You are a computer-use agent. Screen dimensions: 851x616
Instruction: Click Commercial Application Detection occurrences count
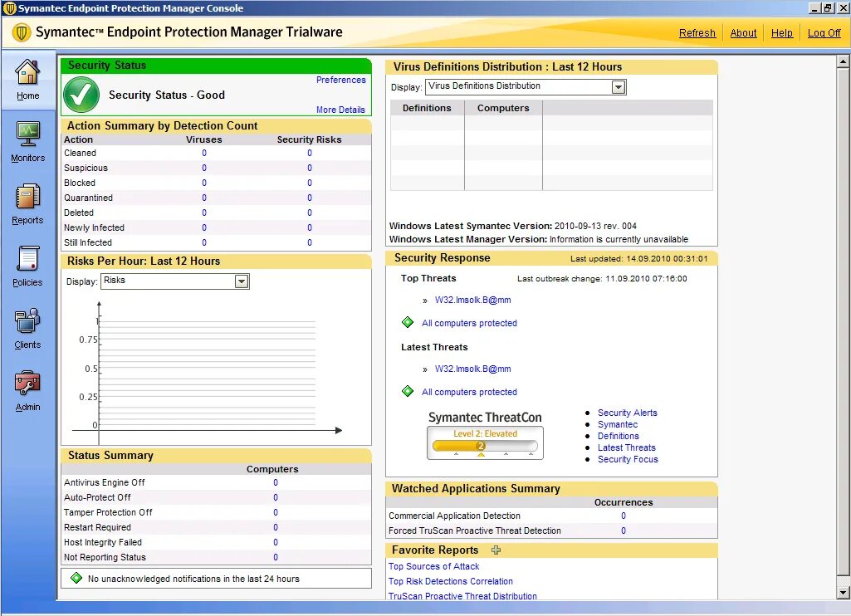pyautogui.click(x=623, y=516)
